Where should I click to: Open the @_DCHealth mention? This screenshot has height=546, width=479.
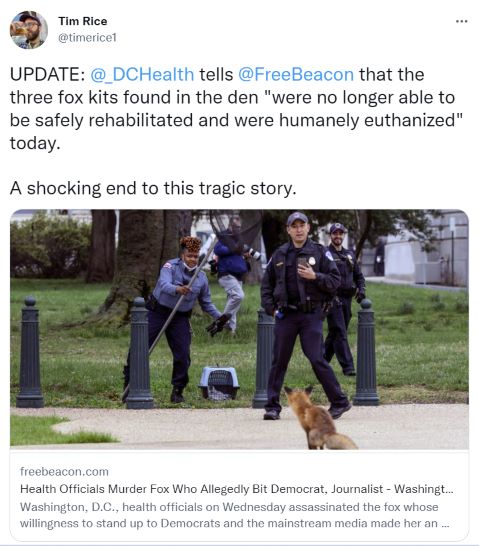click(142, 75)
